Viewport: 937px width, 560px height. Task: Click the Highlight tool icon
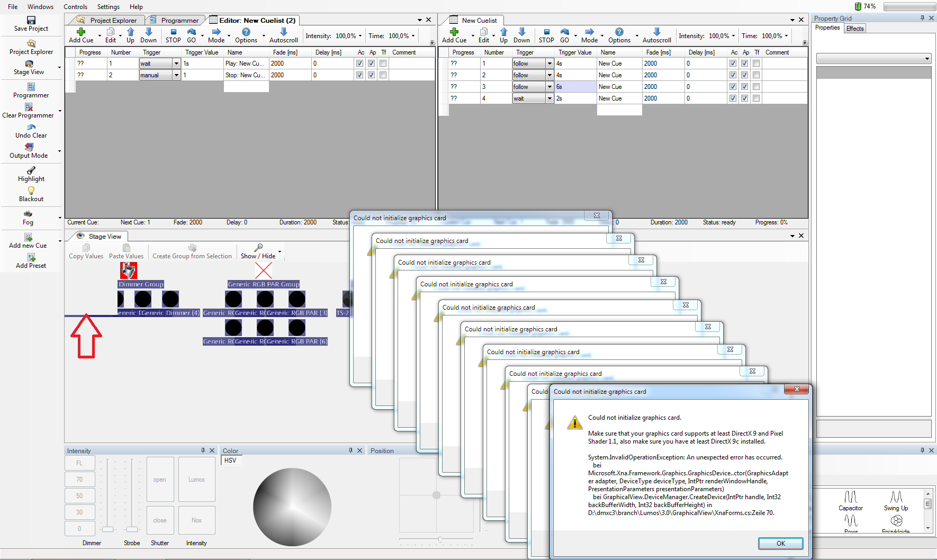pos(31,170)
